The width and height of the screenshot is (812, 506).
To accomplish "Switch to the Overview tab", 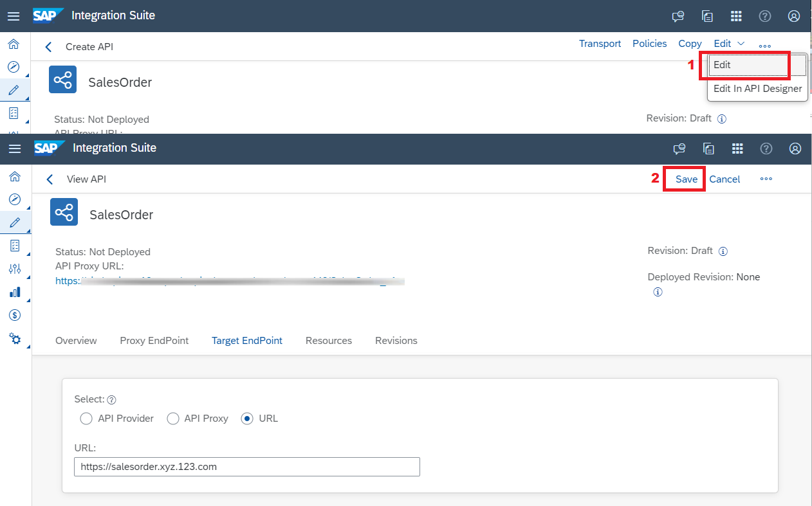I will coord(76,341).
